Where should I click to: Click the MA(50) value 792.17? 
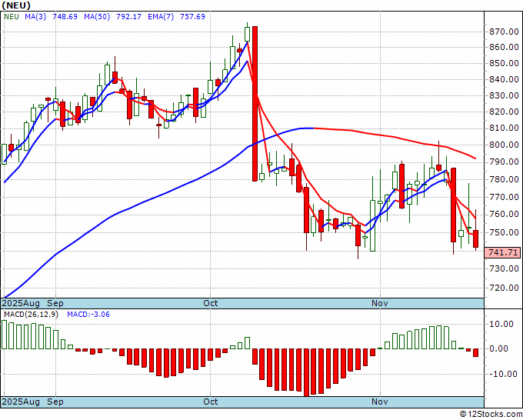pyautogui.click(x=128, y=17)
